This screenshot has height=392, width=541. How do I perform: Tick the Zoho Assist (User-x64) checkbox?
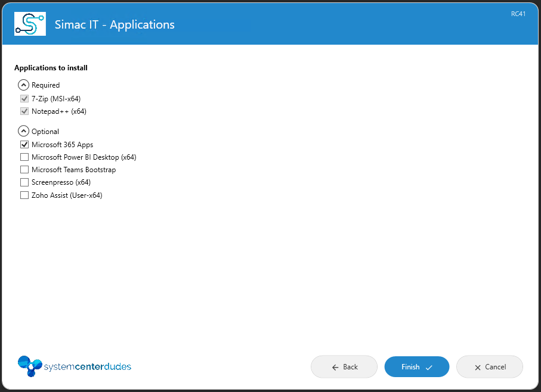(x=24, y=195)
